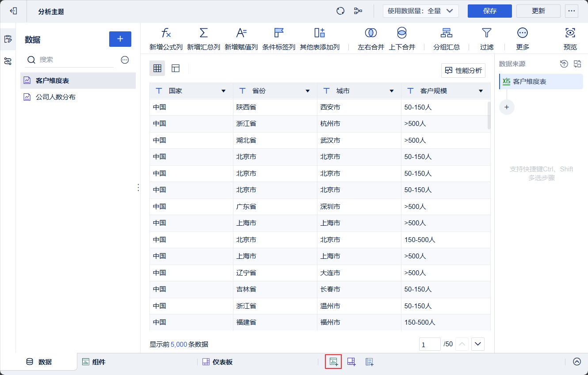
Task: Click the 5,000 row count link
Action: 179,345
